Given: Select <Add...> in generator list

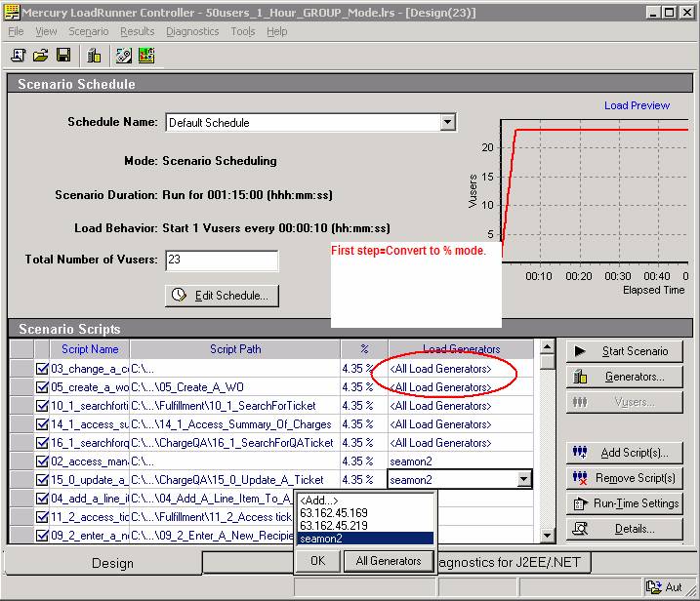Looking at the screenshot, I should coord(366,501).
